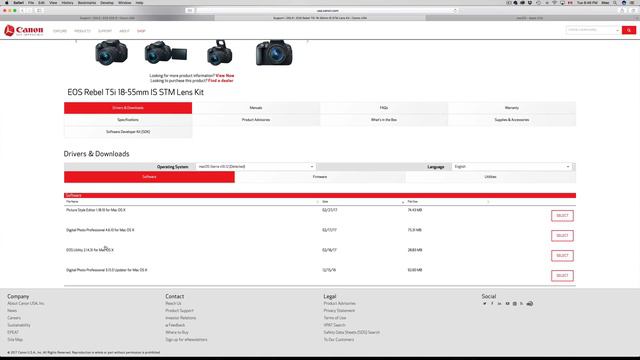Screen dimensions: 640x360
Task: Open the PRODUCTS navigation menu
Action: click(x=82, y=31)
